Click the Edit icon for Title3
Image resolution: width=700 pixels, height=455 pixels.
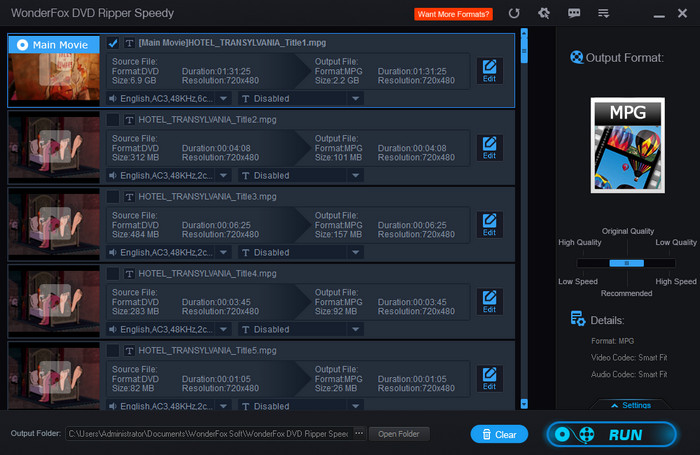(489, 225)
